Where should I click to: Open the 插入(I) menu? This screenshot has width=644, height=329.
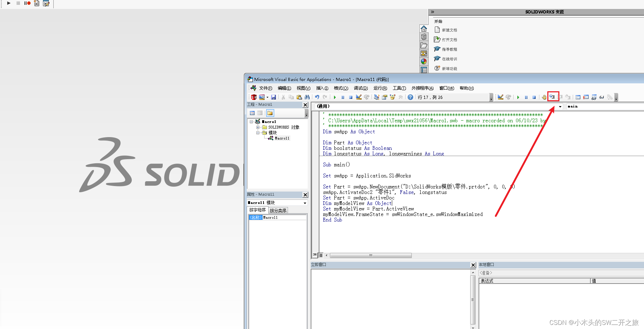pyautogui.click(x=322, y=88)
